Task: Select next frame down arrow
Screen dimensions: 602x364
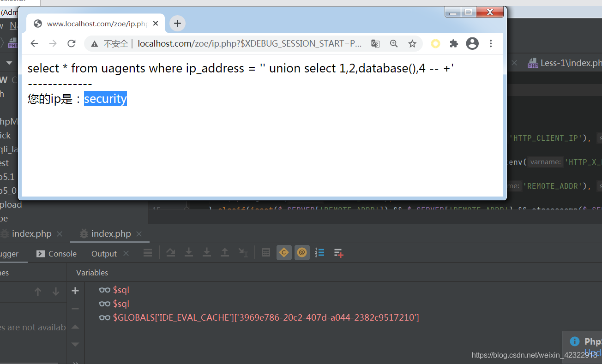Action: (x=56, y=292)
